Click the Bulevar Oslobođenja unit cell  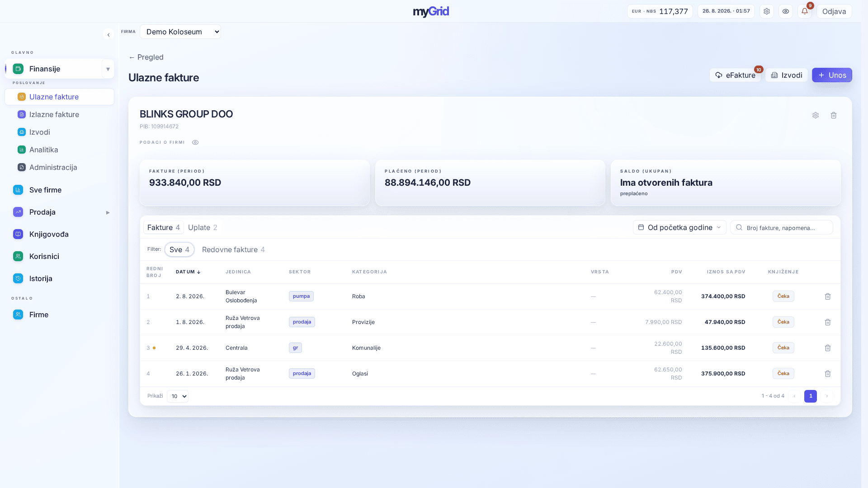tap(241, 296)
